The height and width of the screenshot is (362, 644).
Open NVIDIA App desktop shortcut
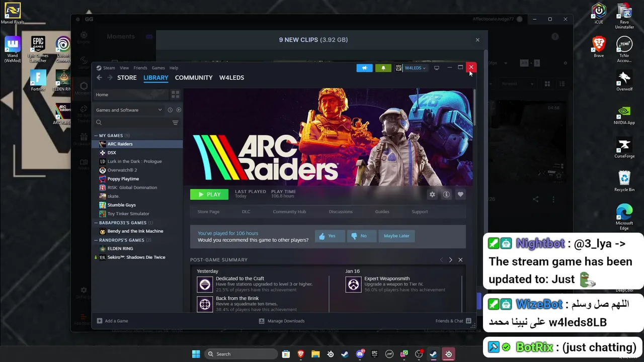click(x=624, y=115)
